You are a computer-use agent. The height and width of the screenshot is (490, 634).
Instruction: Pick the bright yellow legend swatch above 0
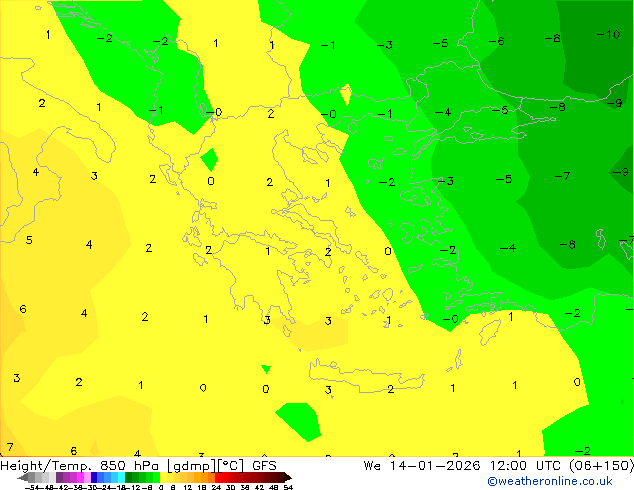click(x=164, y=477)
